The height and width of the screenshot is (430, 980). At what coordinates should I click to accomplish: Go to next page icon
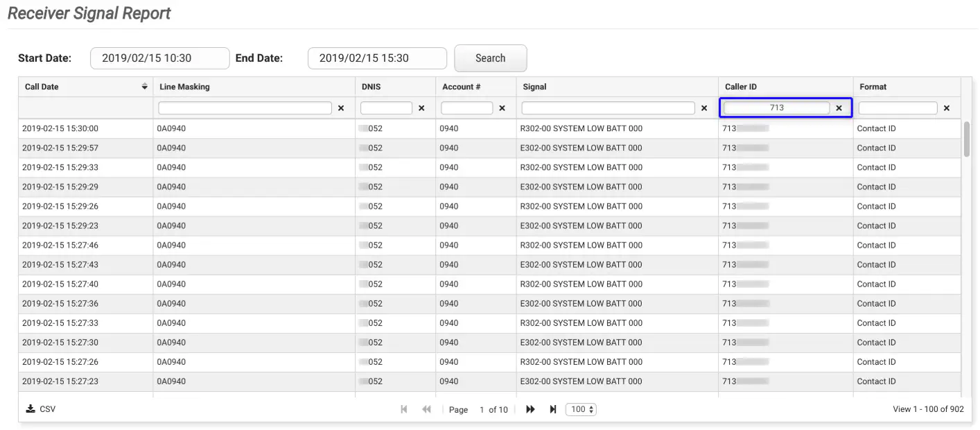[530, 409]
